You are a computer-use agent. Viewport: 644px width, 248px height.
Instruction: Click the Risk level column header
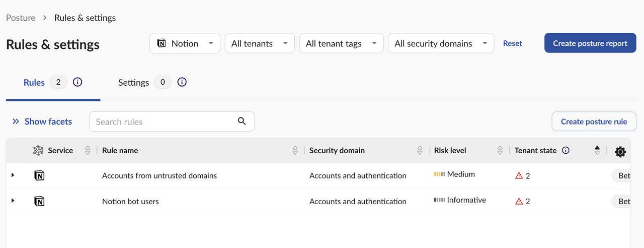(x=450, y=150)
